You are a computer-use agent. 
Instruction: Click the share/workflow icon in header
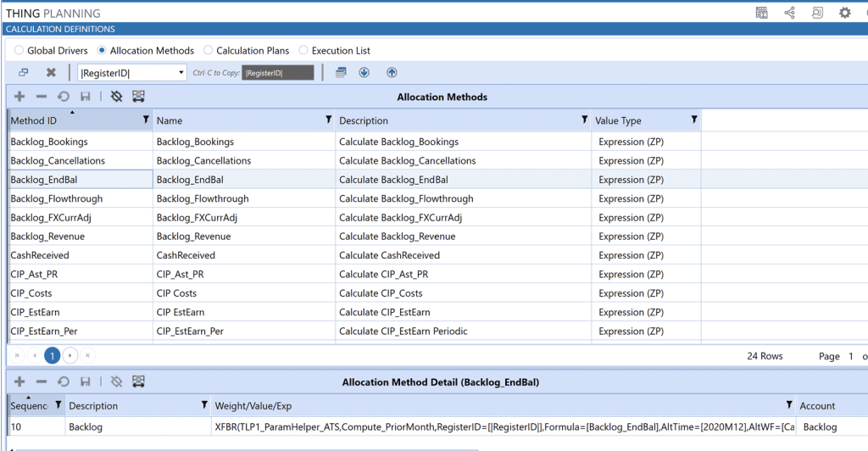790,13
